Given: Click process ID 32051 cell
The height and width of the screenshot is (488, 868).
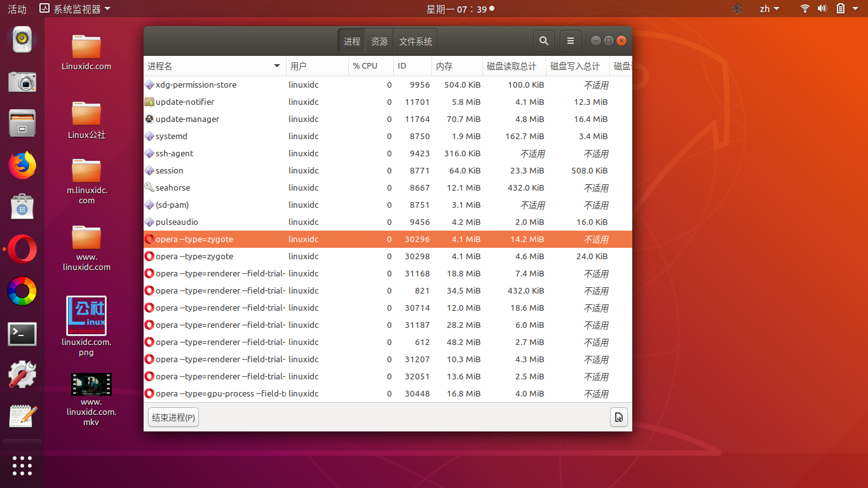Looking at the screenshot, I should coord(417,376).
